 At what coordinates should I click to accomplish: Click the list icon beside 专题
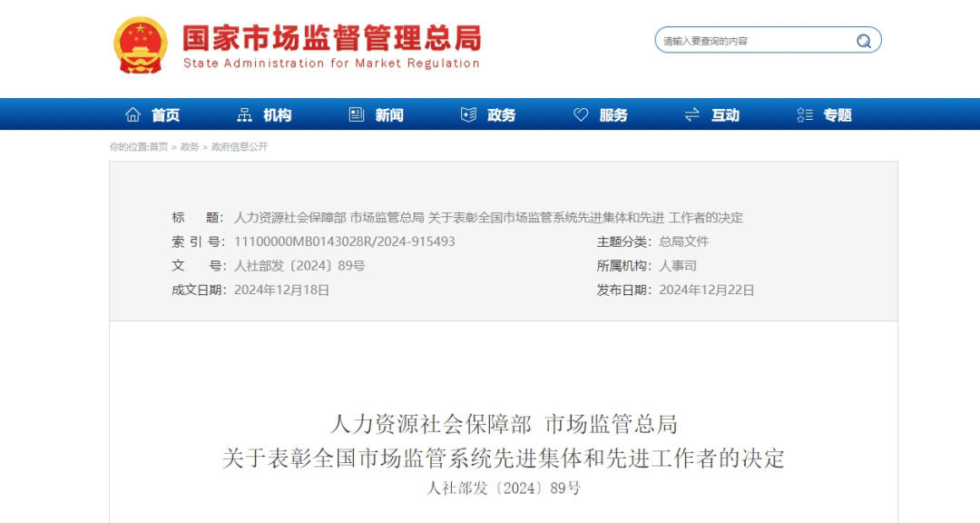[x=804, y=114]
